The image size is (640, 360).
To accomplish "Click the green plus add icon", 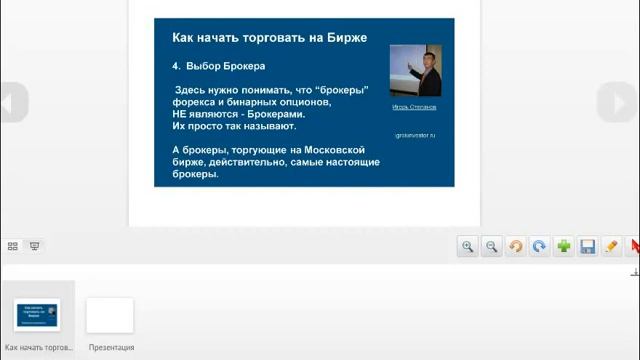I will click(x=564, y=246).
